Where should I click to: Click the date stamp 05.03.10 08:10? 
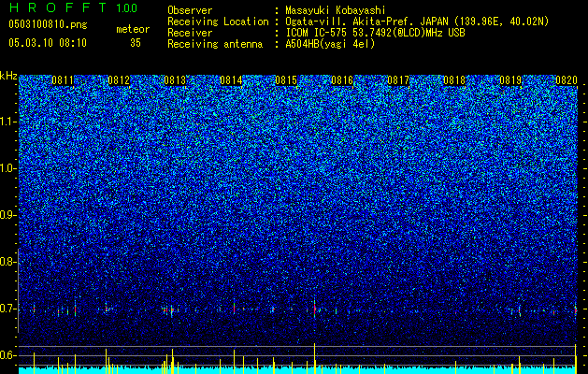(x=48, y=43)
